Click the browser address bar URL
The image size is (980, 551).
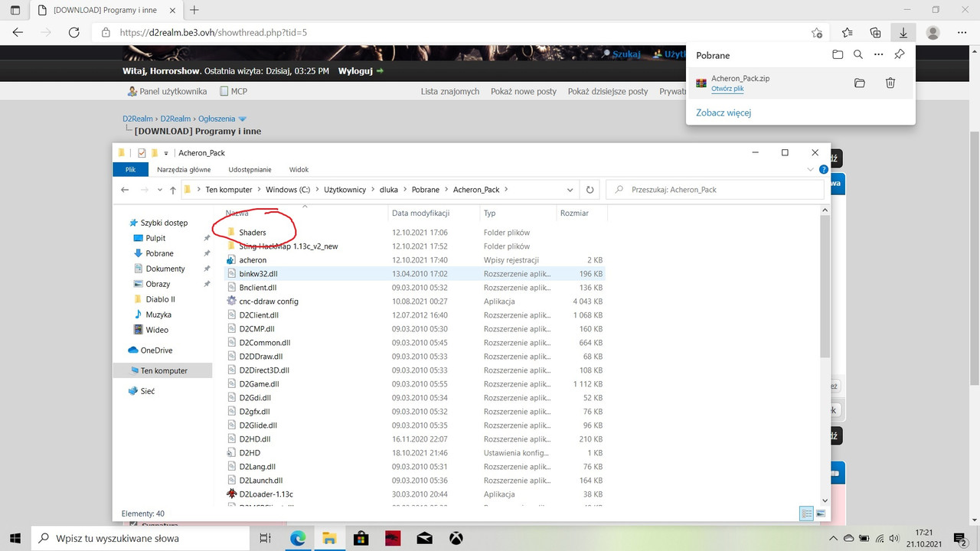[214, 33]
